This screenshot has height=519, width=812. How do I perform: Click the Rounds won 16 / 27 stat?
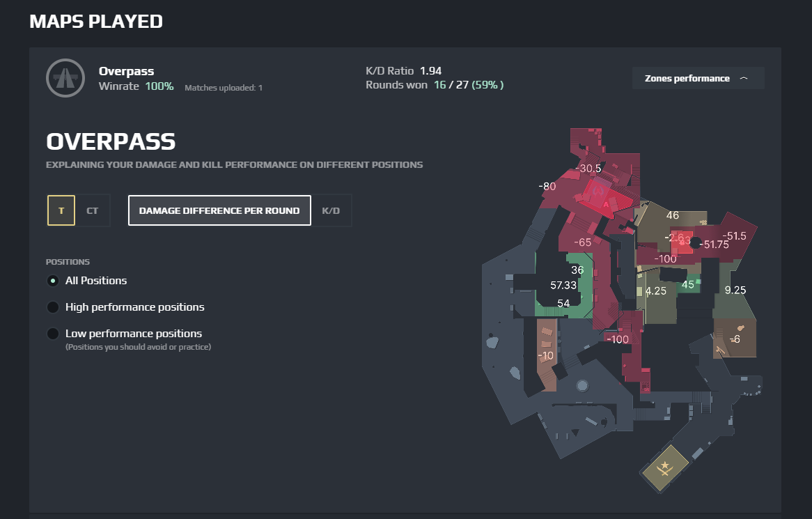[x=435, y=85]
